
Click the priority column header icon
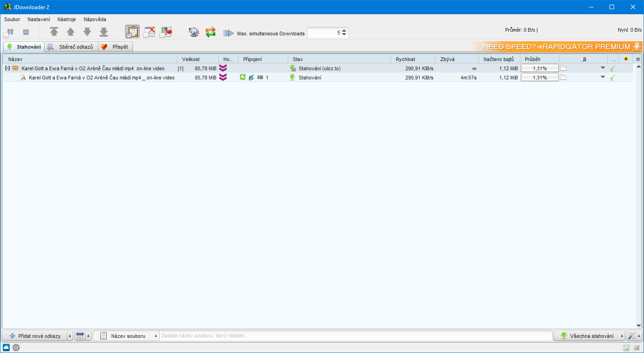(583, 59)
